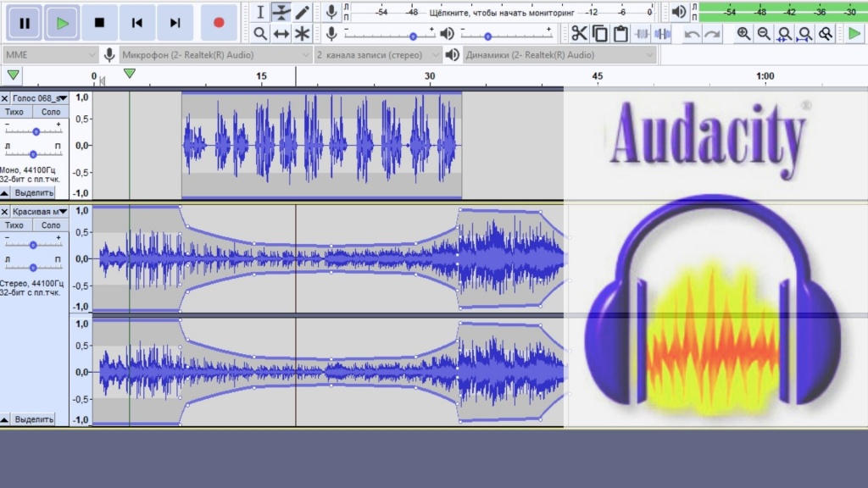Select the Envelope tool
This screenshot has width=868, height=488.
(x=281, y=12)
